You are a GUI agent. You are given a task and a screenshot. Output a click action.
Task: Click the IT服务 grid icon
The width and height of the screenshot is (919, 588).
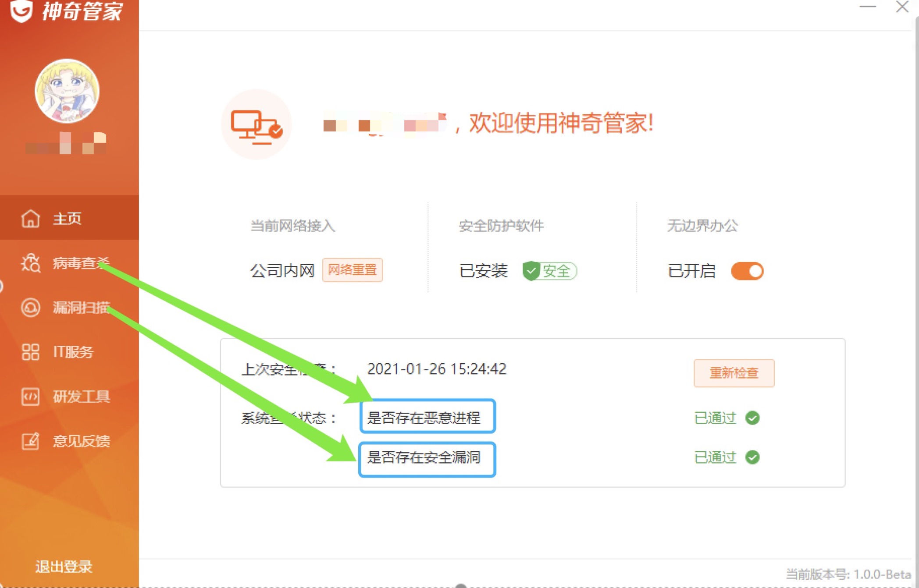30,352
